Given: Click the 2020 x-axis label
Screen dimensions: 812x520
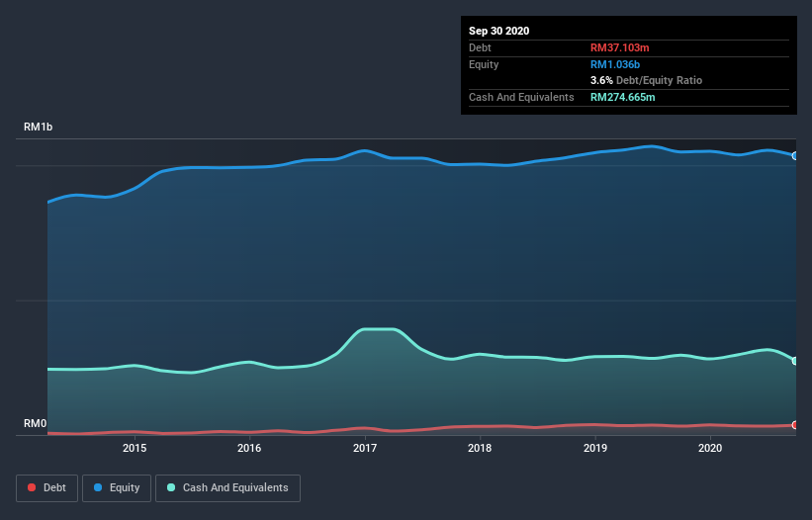Looking at the screenshot, I should (710, 448).
